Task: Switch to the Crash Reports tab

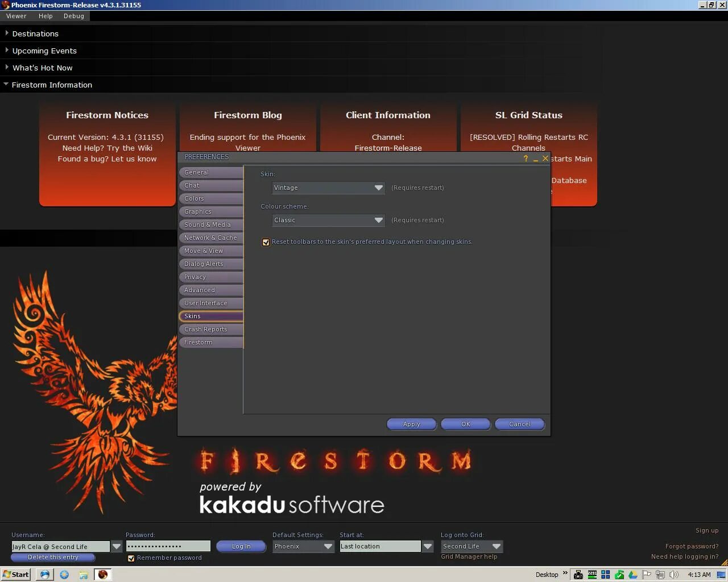Action: click(211, 329)
